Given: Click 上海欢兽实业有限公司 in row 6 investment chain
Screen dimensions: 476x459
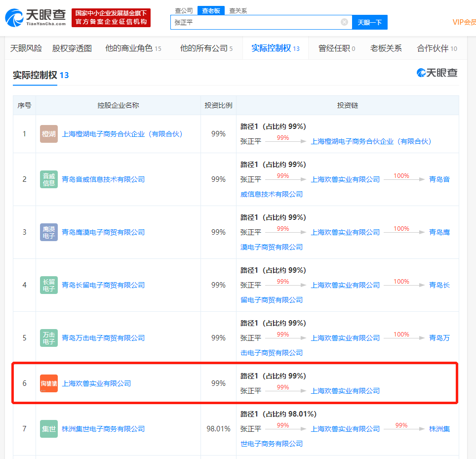Looking at the screenshot, I should [x=345, y=391].
